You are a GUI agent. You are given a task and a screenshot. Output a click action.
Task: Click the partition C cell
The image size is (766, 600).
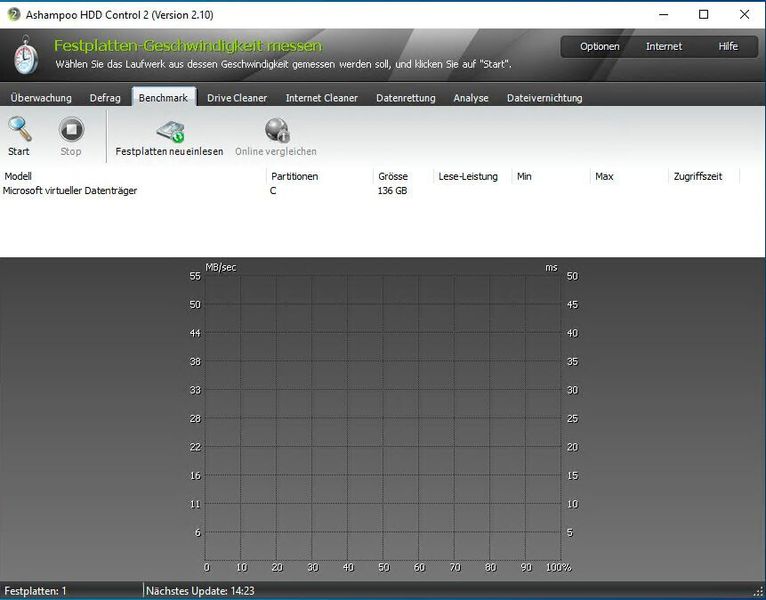point(273,191)
